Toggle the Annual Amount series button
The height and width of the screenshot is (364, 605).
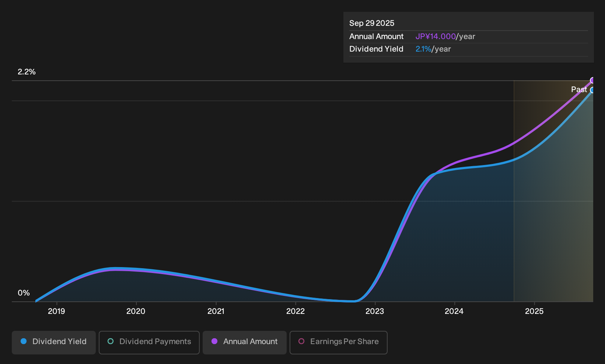pos(245,343)
